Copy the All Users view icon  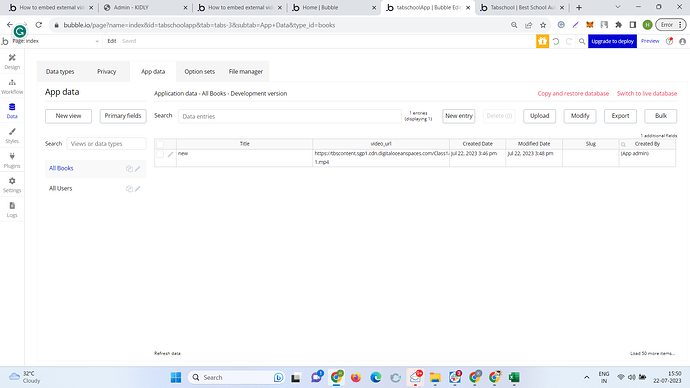[129, 189]
